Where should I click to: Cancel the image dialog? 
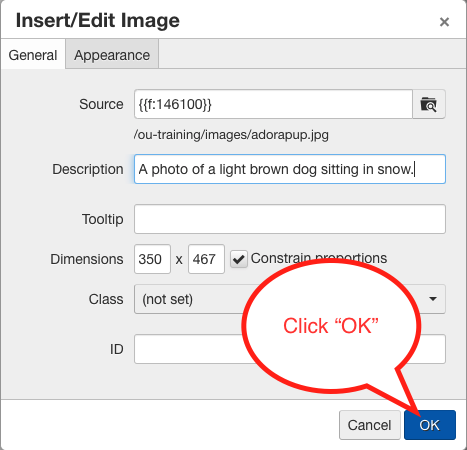(370, 425)
